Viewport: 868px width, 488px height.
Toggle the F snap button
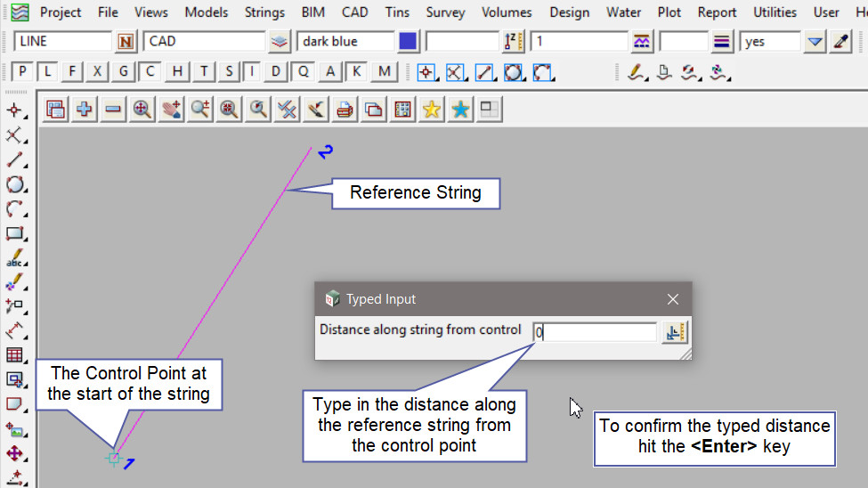[x=72, y=71]
